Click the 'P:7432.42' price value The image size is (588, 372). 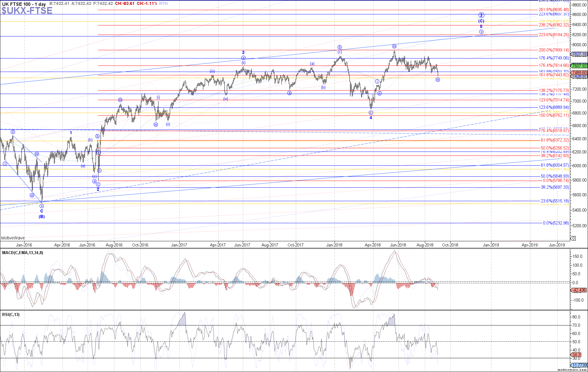103,3
